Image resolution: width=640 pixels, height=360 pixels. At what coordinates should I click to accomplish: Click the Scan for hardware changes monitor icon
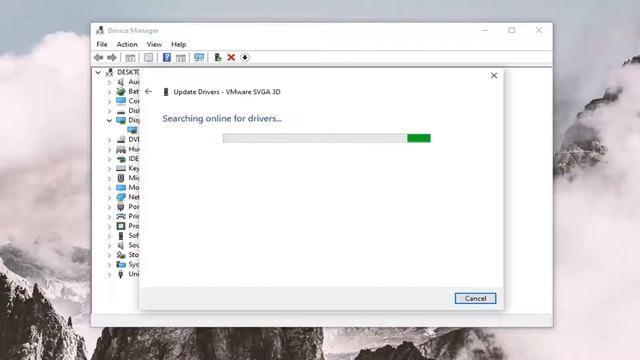(x=199, y=58)
